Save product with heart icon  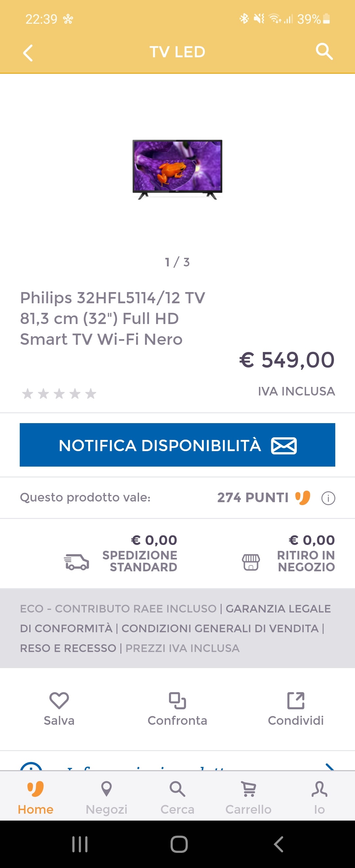pos(59,700)
